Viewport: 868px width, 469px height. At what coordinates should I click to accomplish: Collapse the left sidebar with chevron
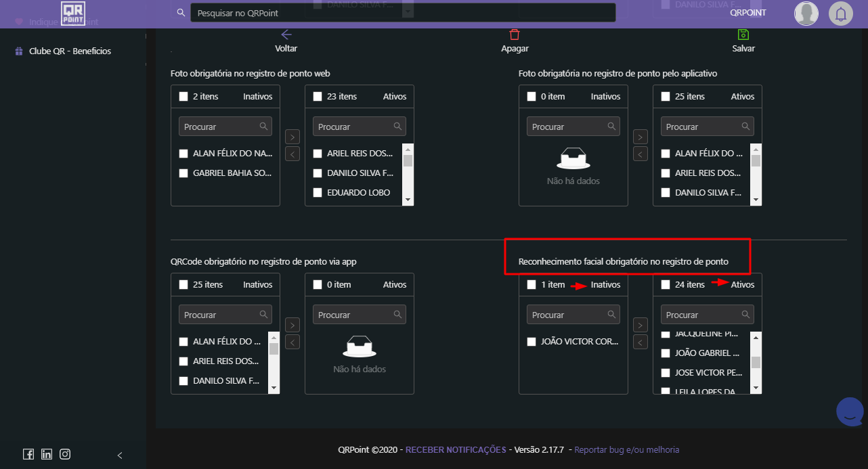tap(120, 455)
